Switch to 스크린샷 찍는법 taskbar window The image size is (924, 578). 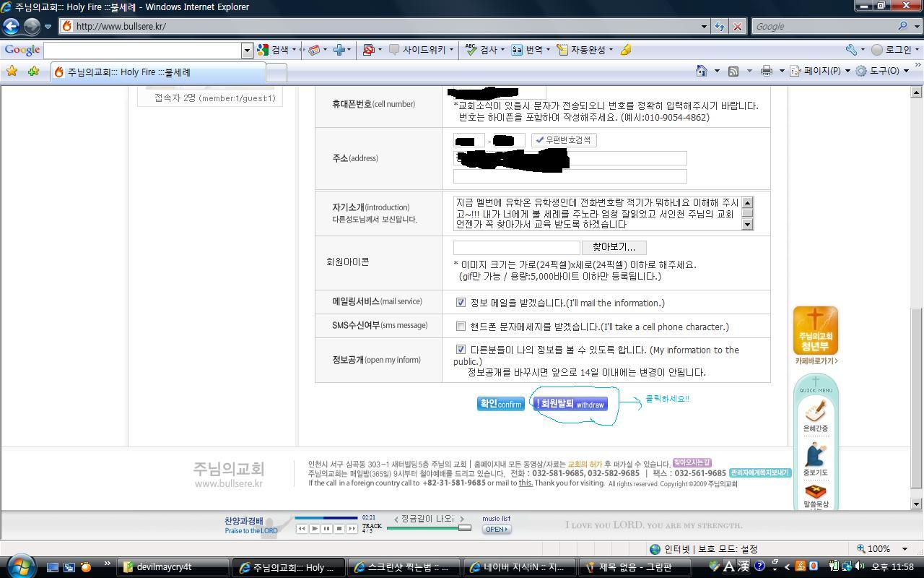pyautogui.click(x=404, y=567)
